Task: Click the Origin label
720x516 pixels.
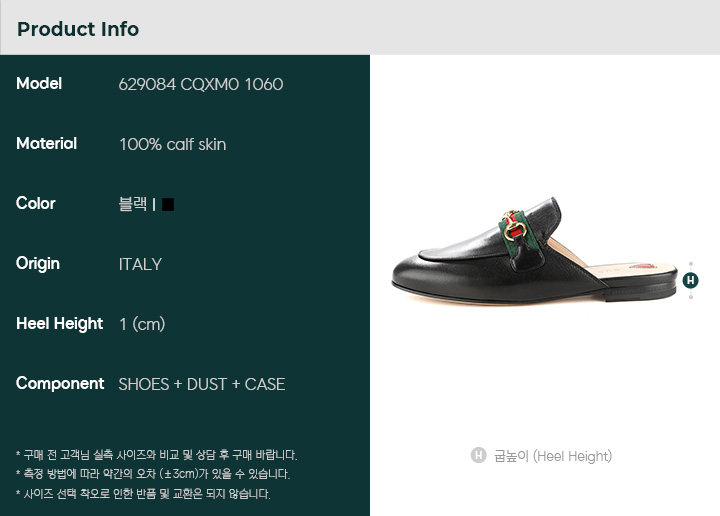Action: coord(38,264)
